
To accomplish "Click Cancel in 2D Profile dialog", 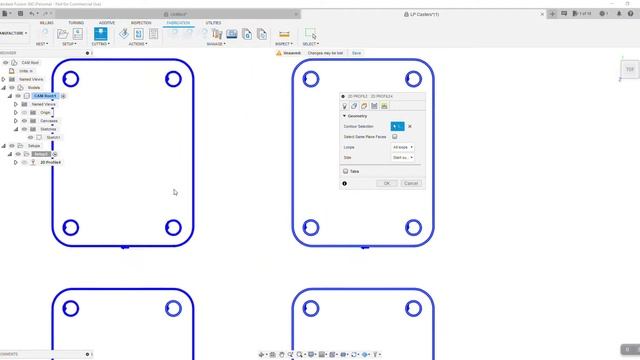I will pos(411,184).
